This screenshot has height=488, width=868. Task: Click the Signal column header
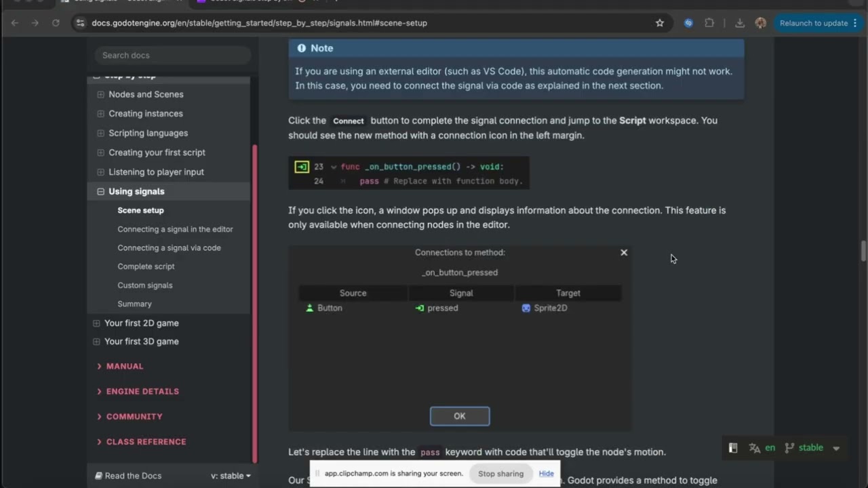(x=461, y=293)
